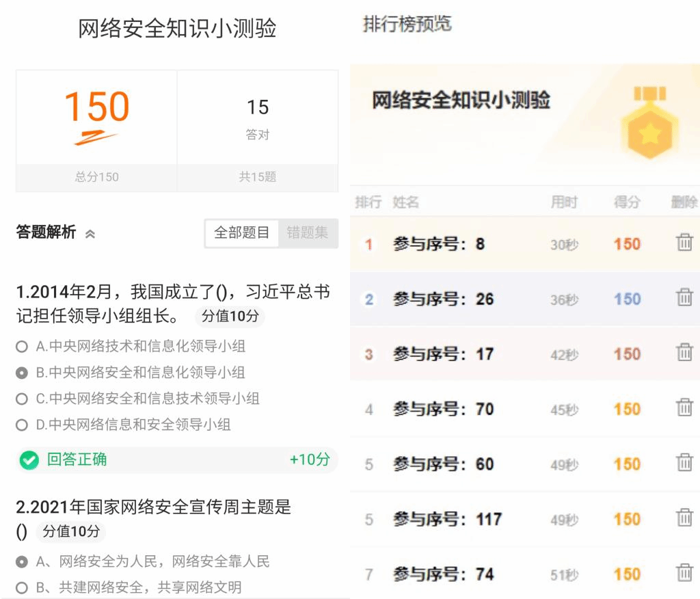Collapse the 答题解析 section chevron
This screenshot has width=700, height=599.
click(x=90, y=234)
